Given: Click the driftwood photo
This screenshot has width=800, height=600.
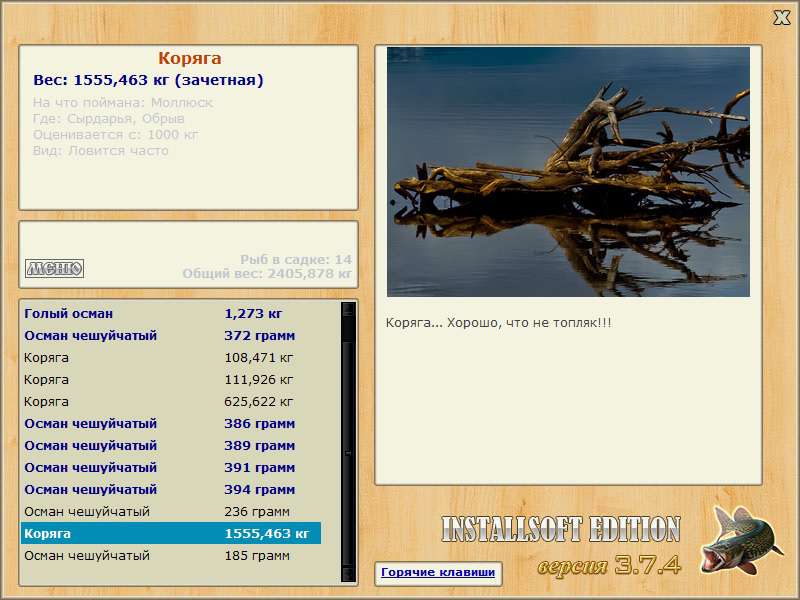Looking at the screenshot, I should click(568, 172).
